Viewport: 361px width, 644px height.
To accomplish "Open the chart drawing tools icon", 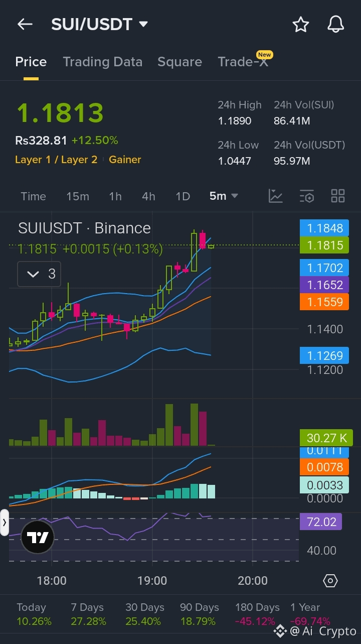I will pyautogui.click(x=276, y=196).
